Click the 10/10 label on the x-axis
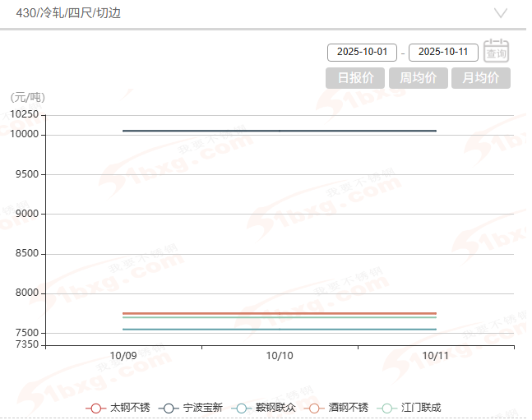Viewport: 532px width, 420px height. click(280, 356)
